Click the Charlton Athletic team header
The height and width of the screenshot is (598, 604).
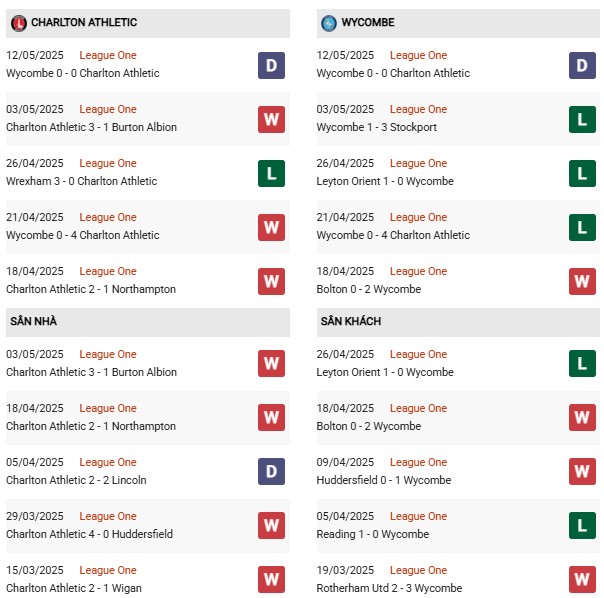[148, 23]
